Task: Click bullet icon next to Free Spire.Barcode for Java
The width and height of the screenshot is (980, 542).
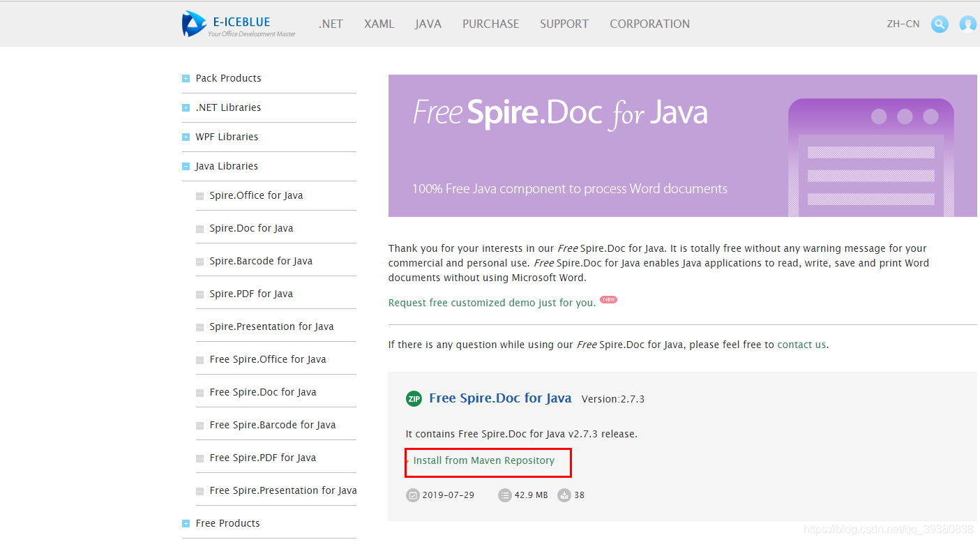Action: tap(200, 426)
